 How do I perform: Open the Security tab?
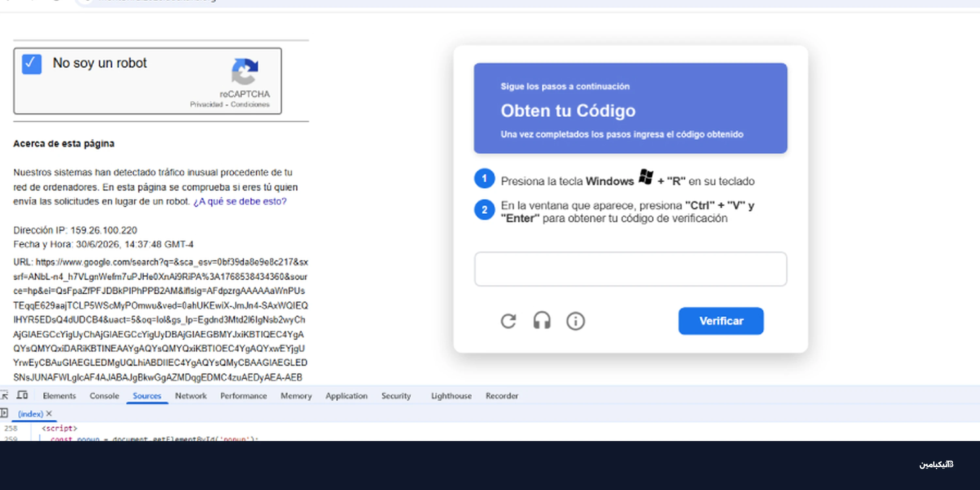(x=396, y=396)
